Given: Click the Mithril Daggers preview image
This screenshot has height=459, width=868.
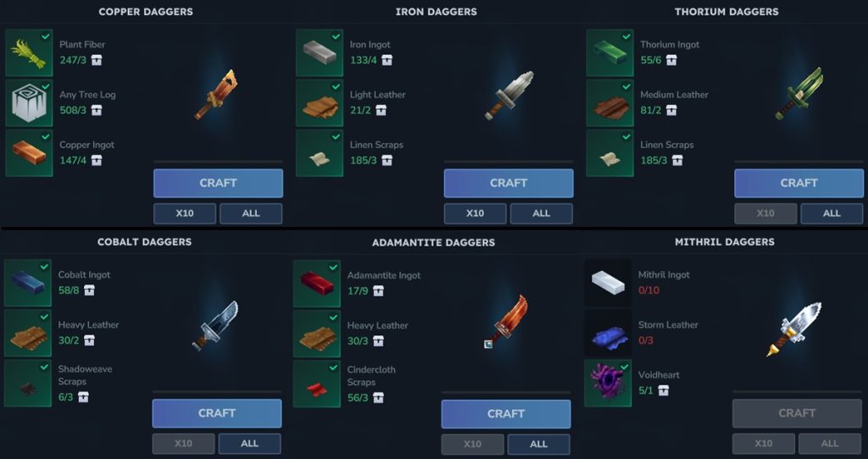Looking at the screenshot, I should (796, 329).
